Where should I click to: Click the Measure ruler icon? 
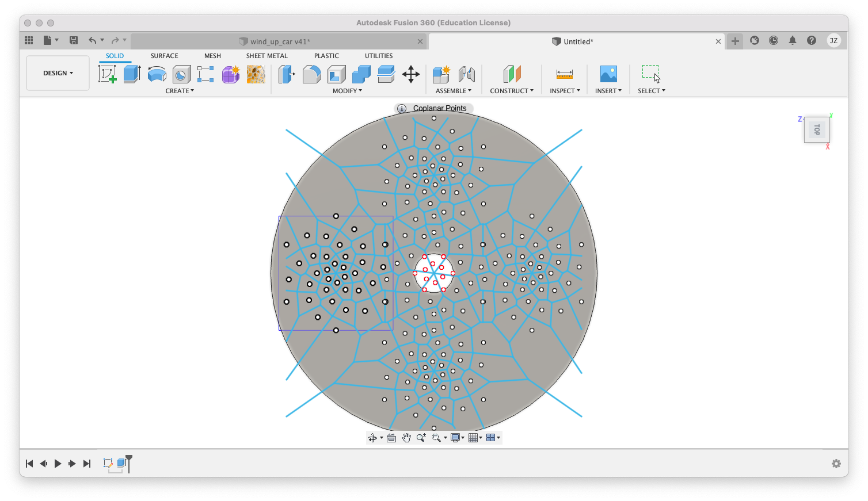pos(564,74)
